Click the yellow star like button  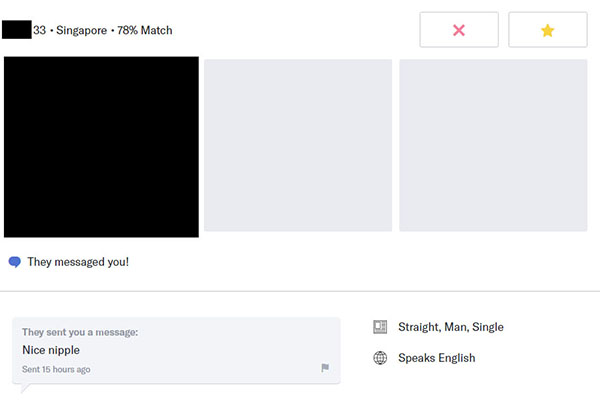548,30
